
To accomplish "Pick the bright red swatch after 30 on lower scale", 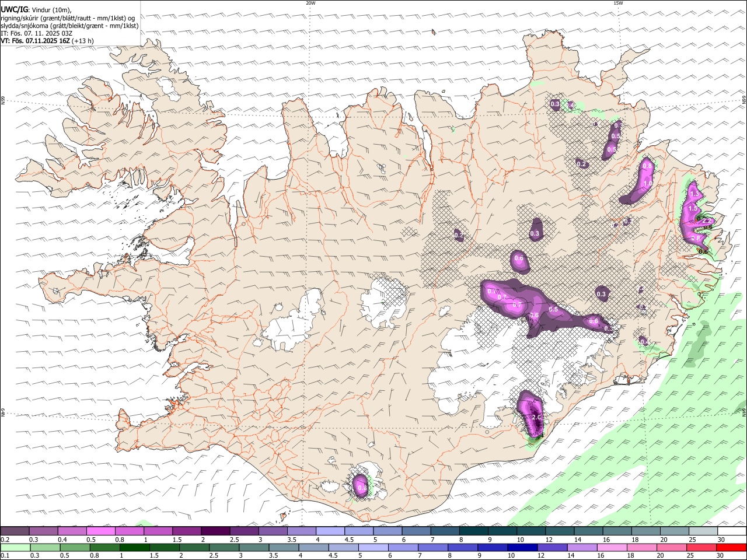I will (x=731, y=548).
